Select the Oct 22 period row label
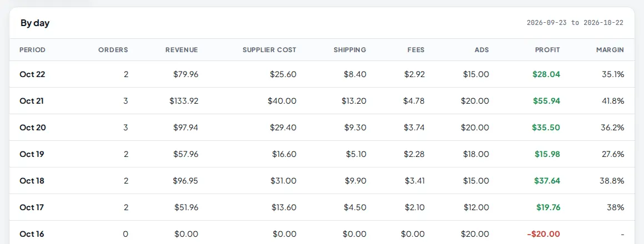 (x=32, y=74)
